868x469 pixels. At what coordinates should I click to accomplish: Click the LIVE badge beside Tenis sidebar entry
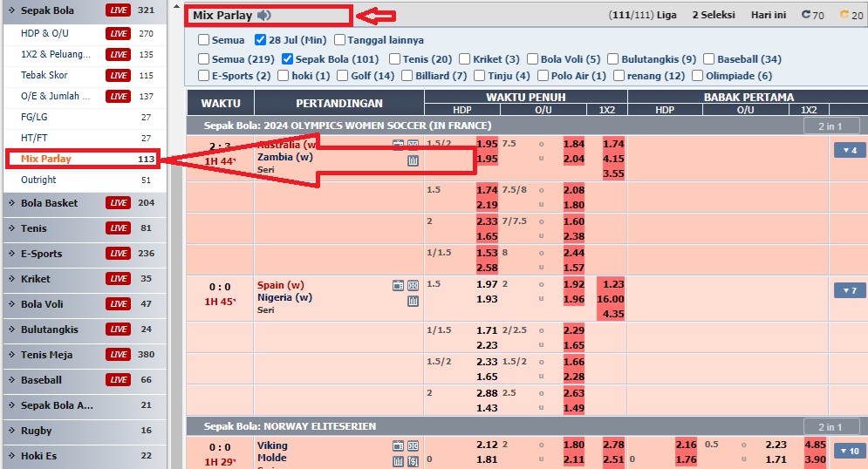(x=119, y=228)
